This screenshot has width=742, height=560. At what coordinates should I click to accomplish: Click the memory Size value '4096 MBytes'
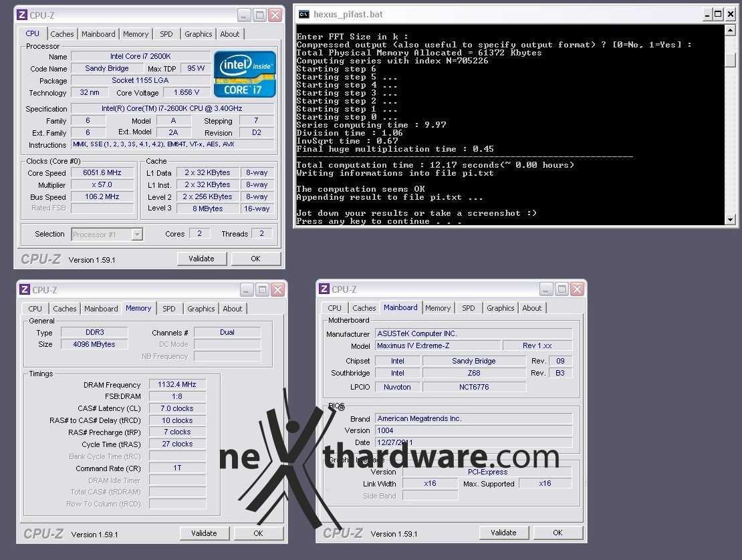click(x=94, y=344)
